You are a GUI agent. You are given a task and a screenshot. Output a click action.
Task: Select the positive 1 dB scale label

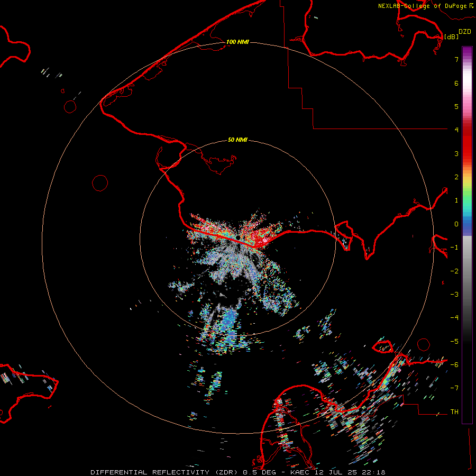456,200
